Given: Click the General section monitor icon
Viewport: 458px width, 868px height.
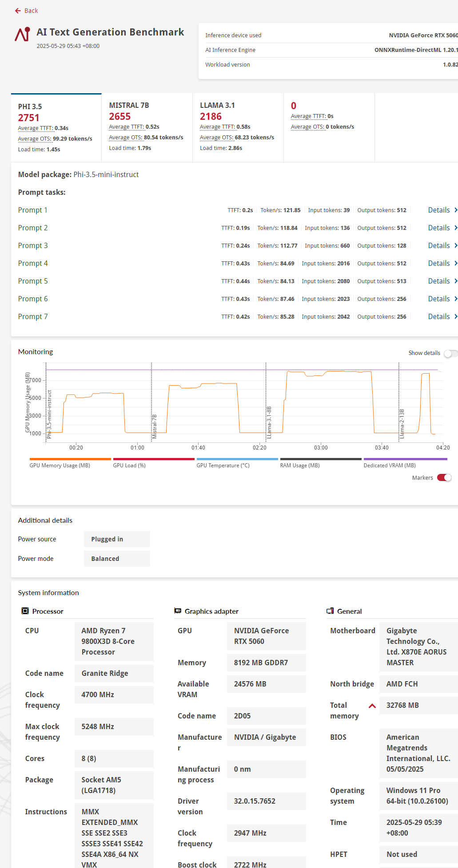Looking at the screenshot, I should (330, 611).
